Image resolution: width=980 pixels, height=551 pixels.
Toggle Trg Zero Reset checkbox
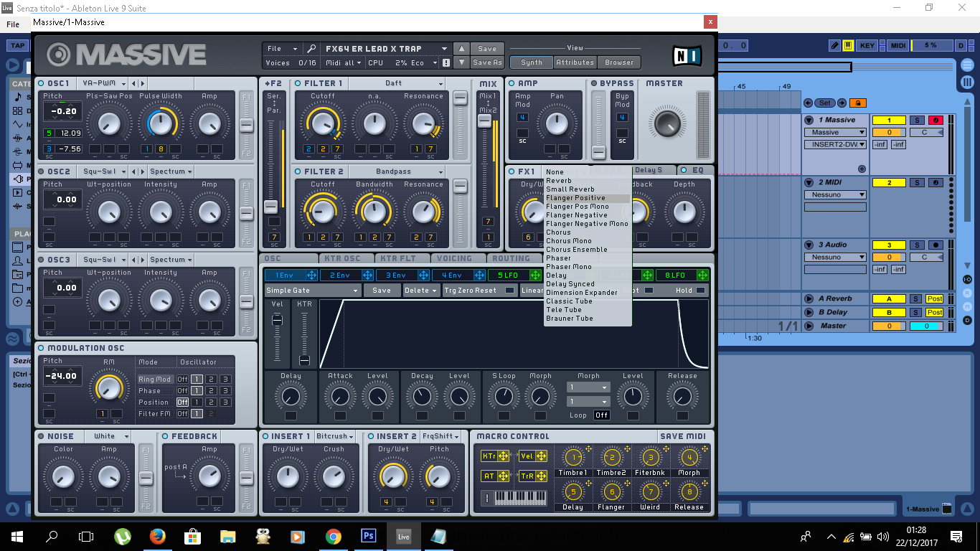[509, 291]
